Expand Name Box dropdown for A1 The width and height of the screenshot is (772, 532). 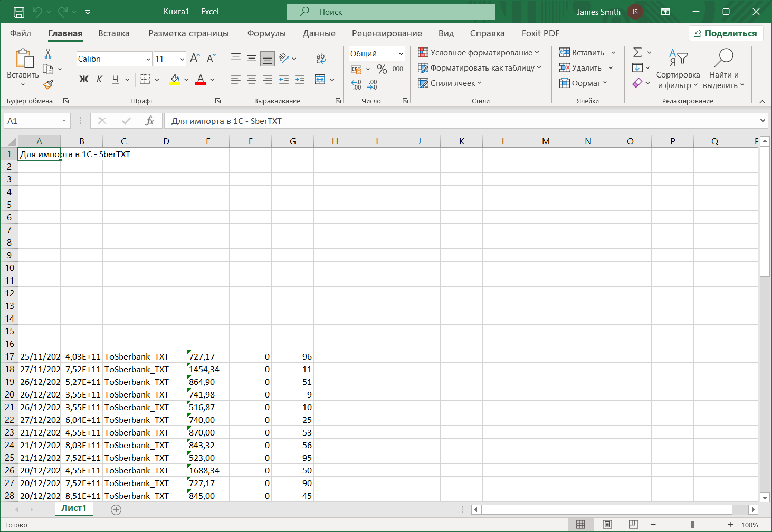pyautogui.click(x=64, y=121)
